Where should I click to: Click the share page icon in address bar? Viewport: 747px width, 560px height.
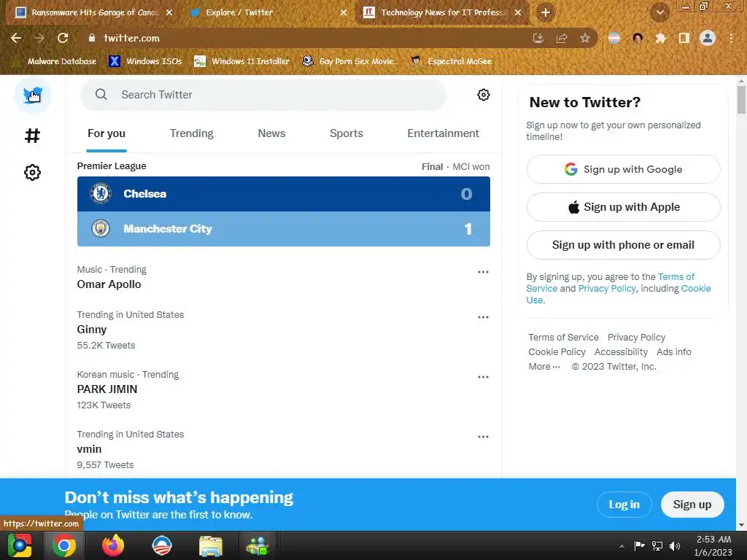click(562, 38)
